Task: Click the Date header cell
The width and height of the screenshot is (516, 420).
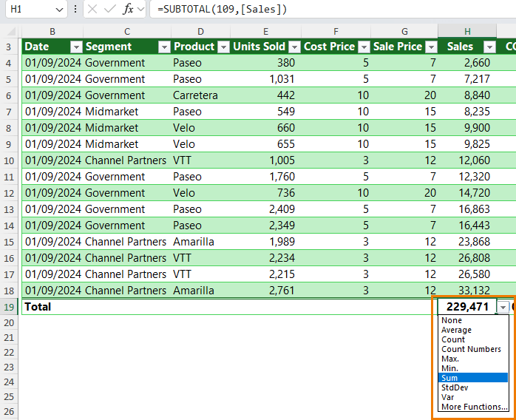Action: pyautogui.click(x=52, y=47)
